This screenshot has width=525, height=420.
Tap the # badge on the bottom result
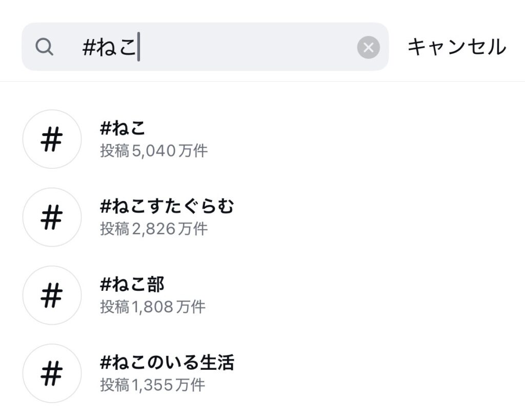pyautogui.click(x=51, y=373)
